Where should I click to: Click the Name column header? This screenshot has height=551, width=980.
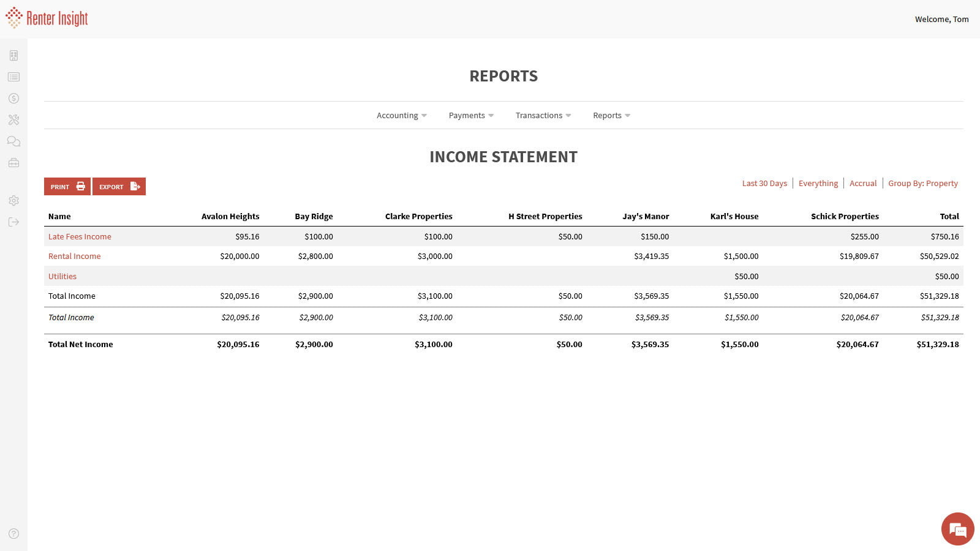[59, 217]
